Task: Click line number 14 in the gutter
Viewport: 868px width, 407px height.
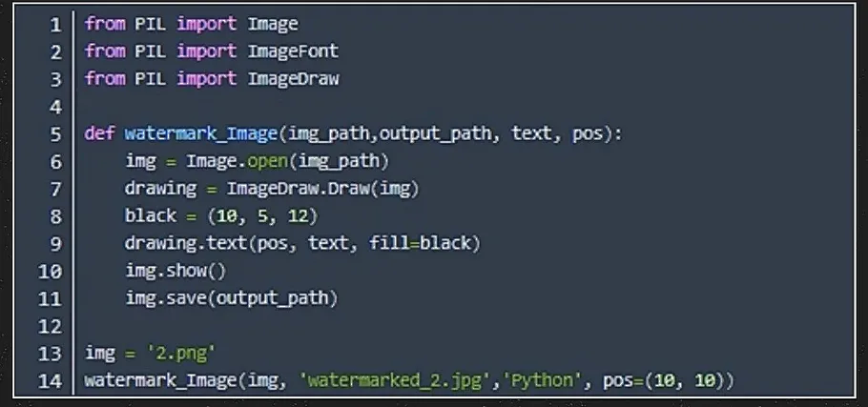Action: click(50, 381)
